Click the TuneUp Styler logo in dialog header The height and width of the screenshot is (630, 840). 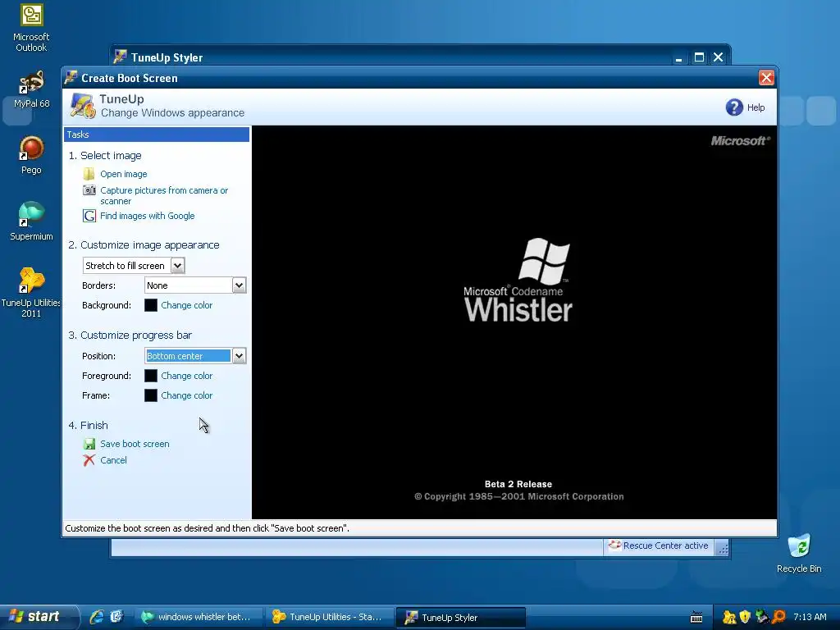83,106
